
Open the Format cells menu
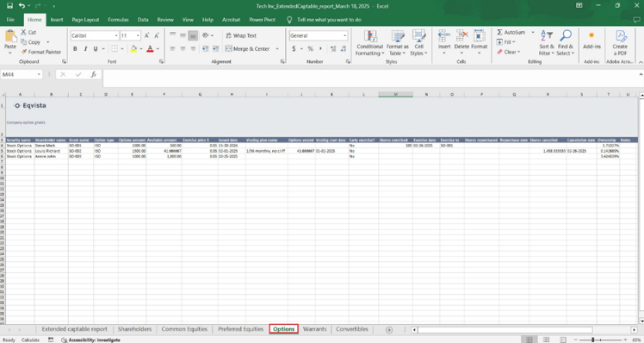[479, 42]
